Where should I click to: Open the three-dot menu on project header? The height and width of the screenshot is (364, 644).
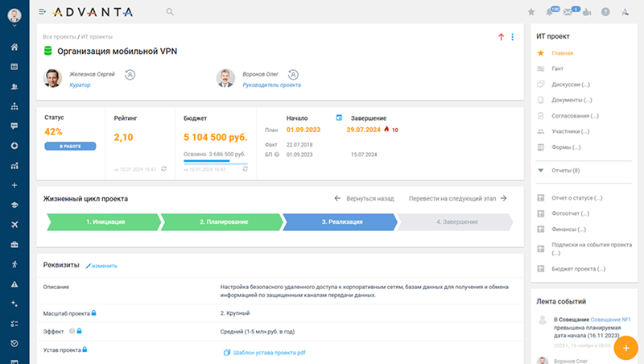[512, 37]
